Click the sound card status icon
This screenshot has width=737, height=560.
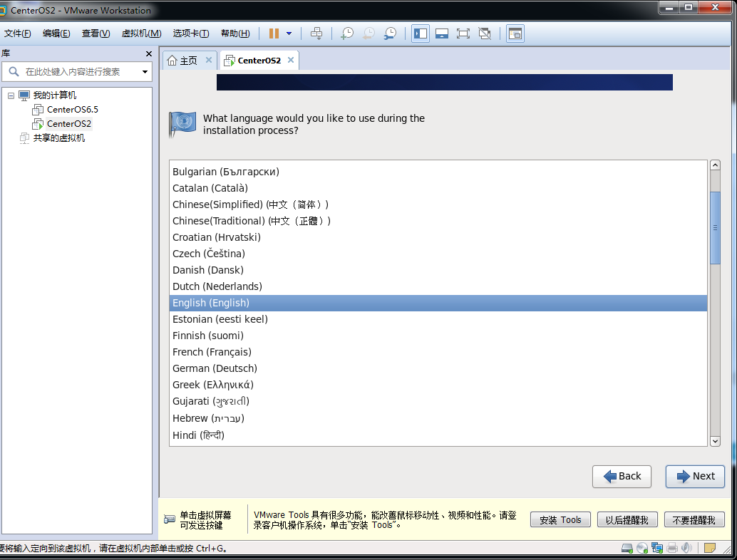(x=686, y=548)
